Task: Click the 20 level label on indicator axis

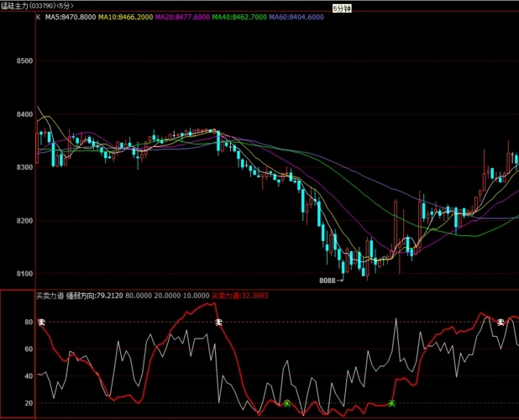Action: 29,403
